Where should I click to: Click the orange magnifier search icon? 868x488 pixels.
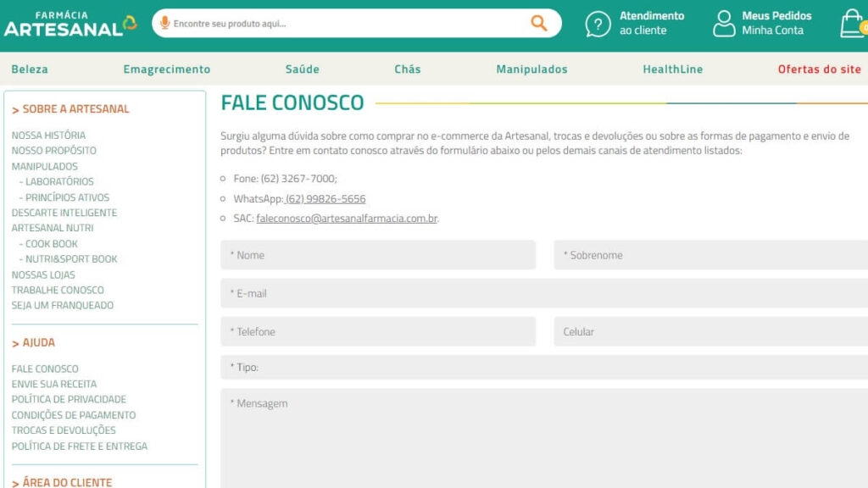pyautogui.click(x=538, y=23)
